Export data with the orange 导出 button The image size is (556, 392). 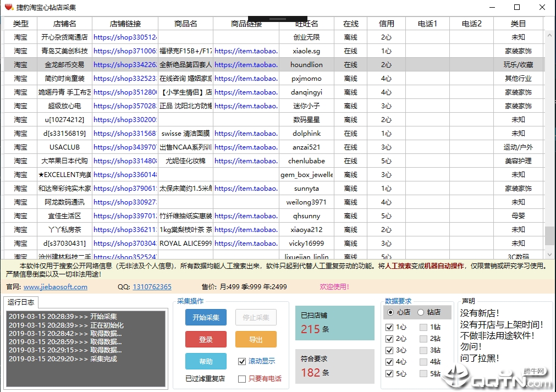(256, 339)
